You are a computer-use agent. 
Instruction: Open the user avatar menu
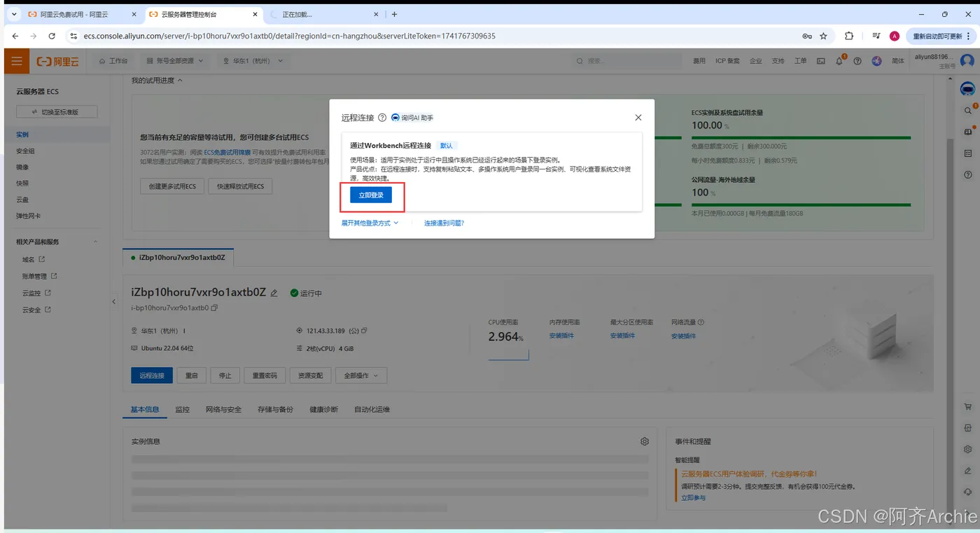click(967, 61)
